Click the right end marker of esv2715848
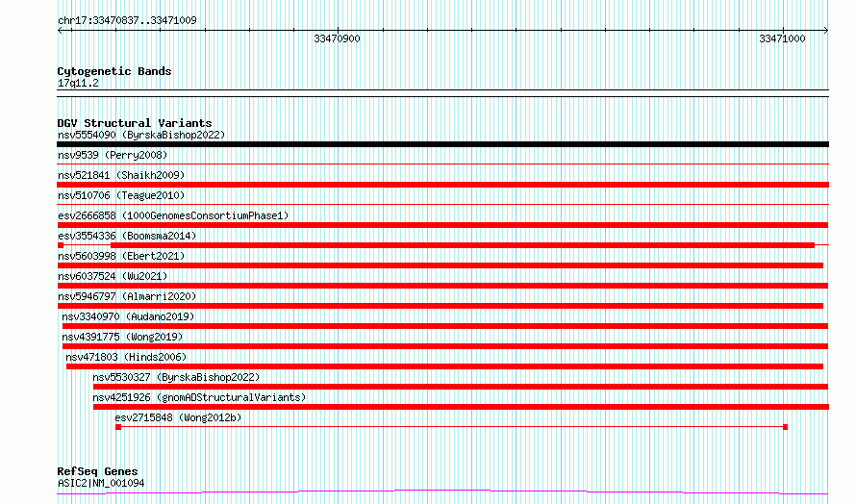This screenshot has width=856, height=504. 785,427
